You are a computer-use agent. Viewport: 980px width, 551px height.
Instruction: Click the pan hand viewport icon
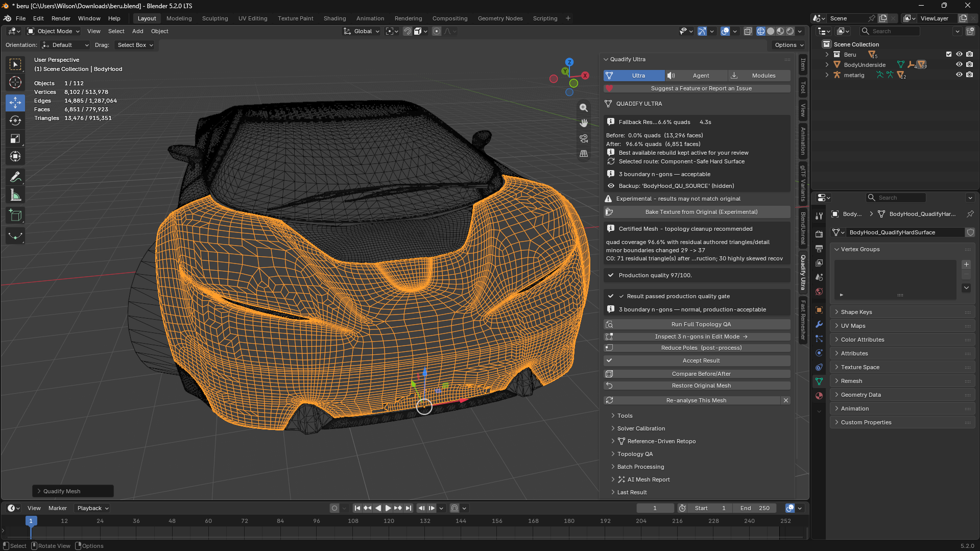[584, 123]
